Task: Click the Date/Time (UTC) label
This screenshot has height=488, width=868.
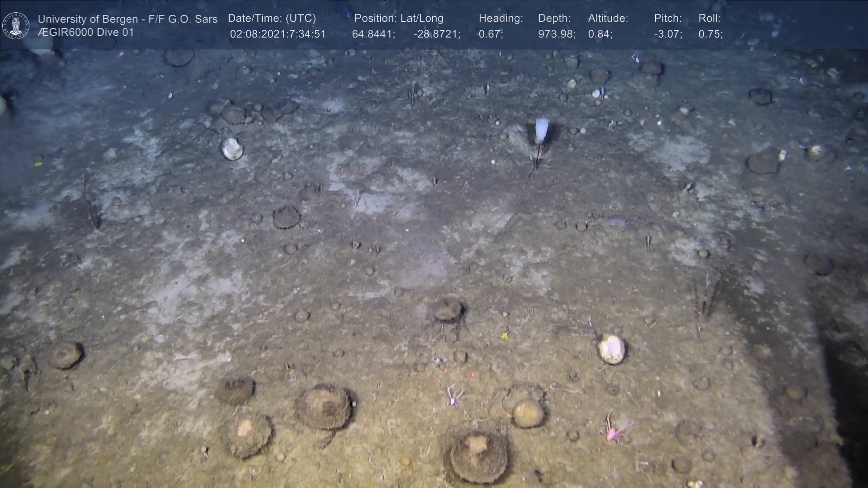Action: [272, 19]
